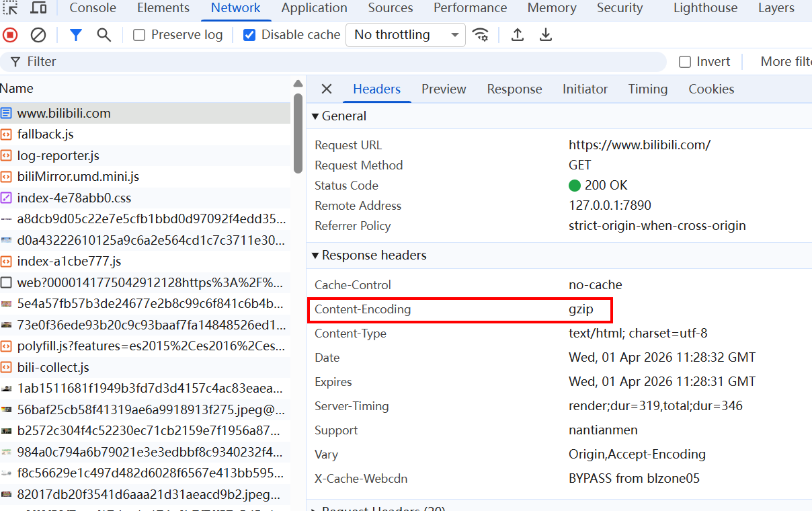Open the Security tab
812x511 pixels.
pyautogui.click(x=620, y=8)
